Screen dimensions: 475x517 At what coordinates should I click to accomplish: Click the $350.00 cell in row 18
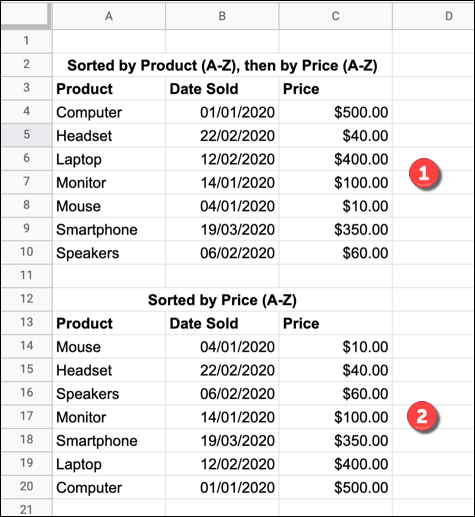tap(335, 440)
